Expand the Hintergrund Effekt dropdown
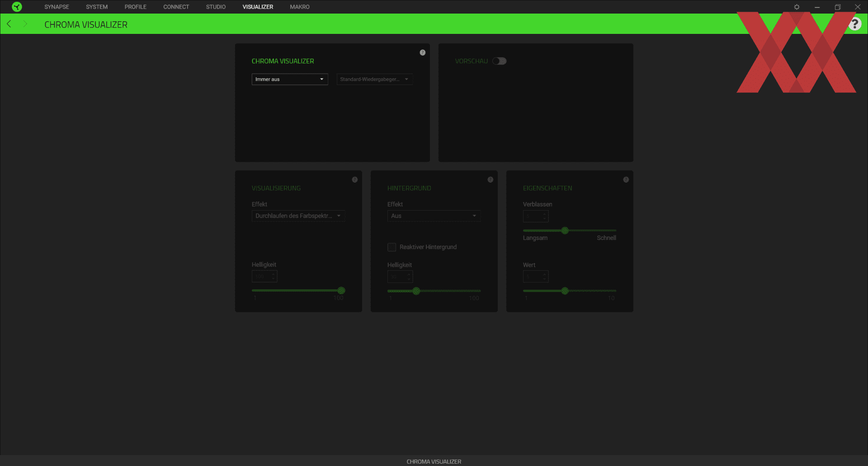868x466 pixels. tap(434, 216)
